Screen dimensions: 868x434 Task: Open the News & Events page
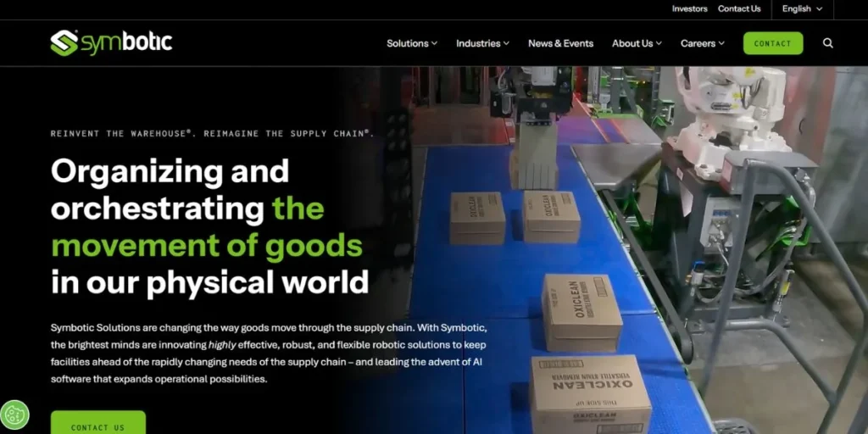[x=561, y=43]
